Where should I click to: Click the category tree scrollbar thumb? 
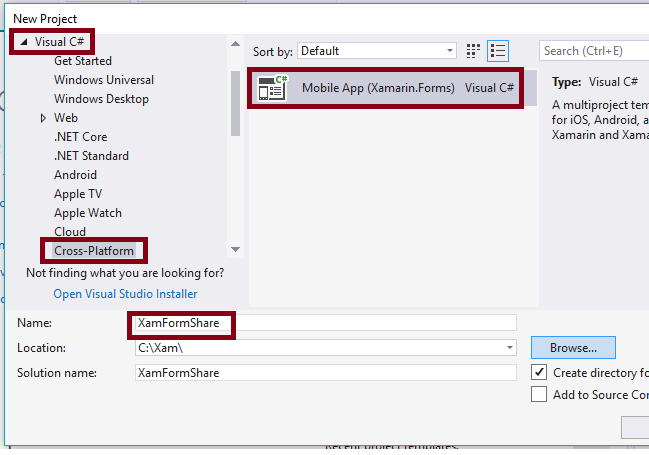point(236,104)
